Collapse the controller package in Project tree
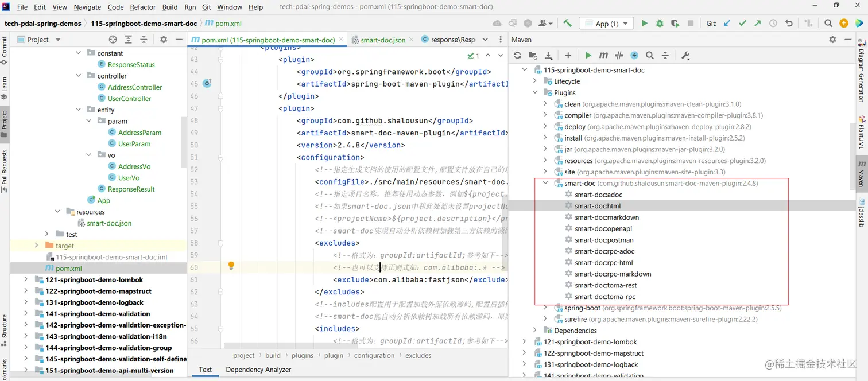The image size is (868, 381). click(x=79, y=76)
